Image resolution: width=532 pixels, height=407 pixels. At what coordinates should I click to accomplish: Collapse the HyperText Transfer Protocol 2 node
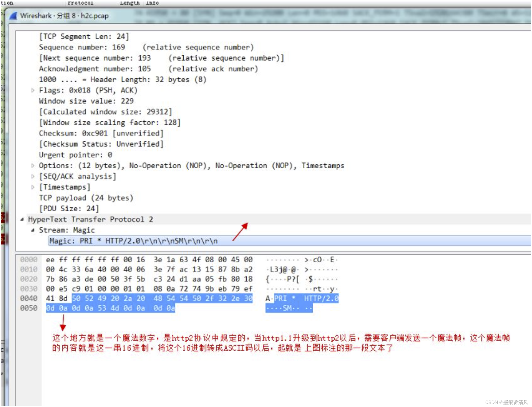[23, 219]
